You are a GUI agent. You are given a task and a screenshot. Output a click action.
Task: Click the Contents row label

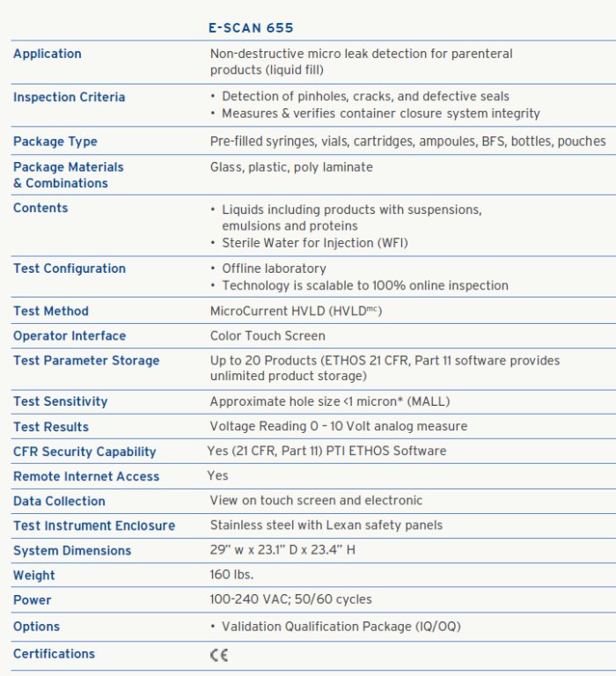(40, 208)
